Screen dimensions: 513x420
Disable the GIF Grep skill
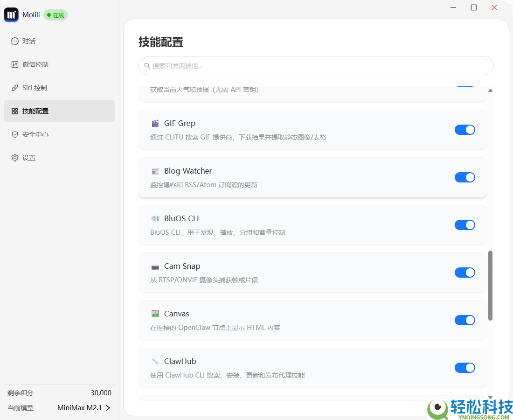coord(465,130)
